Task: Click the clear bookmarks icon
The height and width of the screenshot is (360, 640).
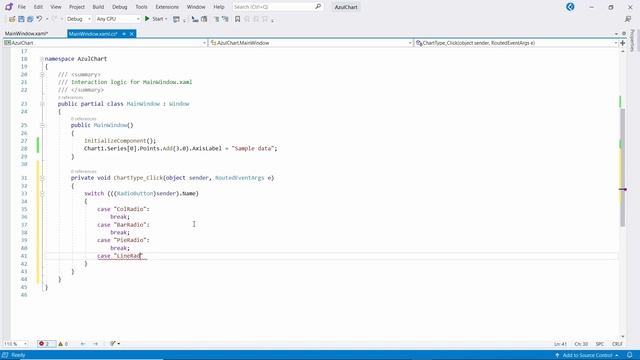Action: [x=265, y=19]
